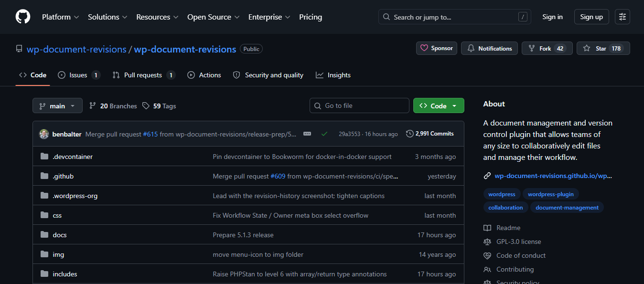The image size is (644, 284).
Task: Open the main branch selector dropdown
Action: [57, 106]
